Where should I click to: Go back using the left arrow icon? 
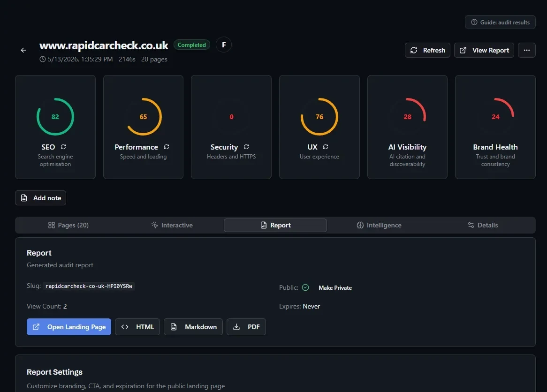(23, 50)
